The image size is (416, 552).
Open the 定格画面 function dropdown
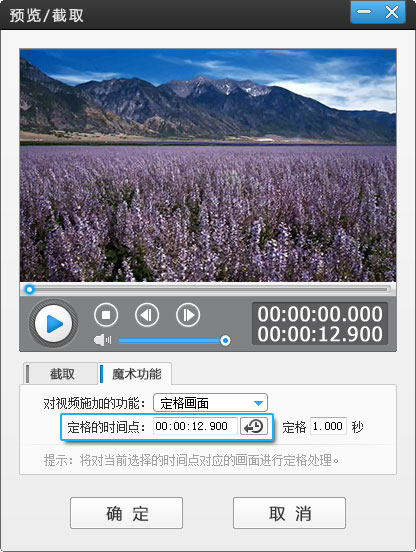tap(210, 403)
